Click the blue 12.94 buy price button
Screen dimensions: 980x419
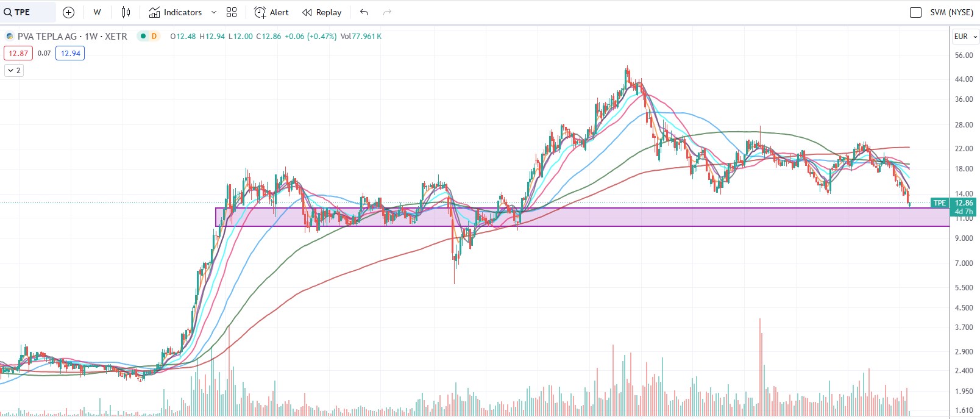click(71, 54)
